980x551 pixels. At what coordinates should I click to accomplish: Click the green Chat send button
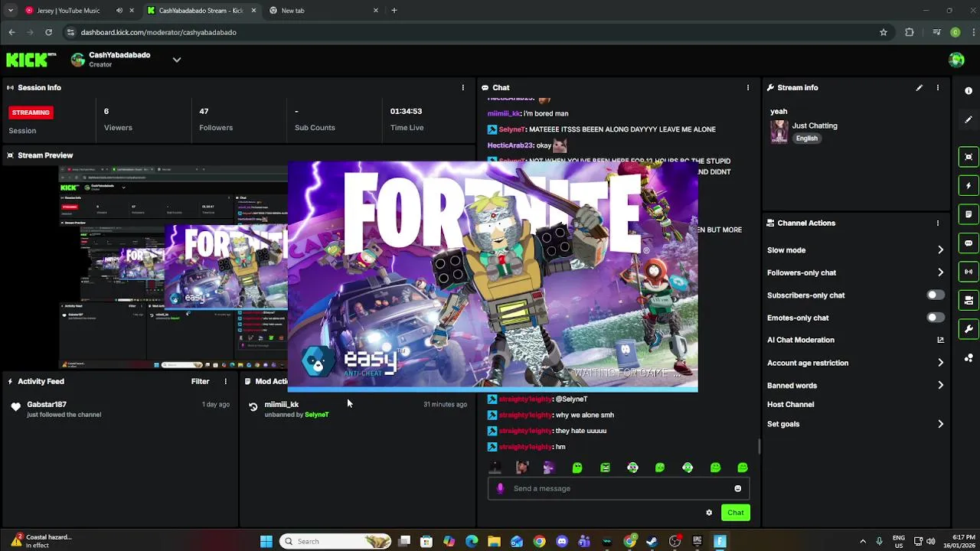coord(735,513)
